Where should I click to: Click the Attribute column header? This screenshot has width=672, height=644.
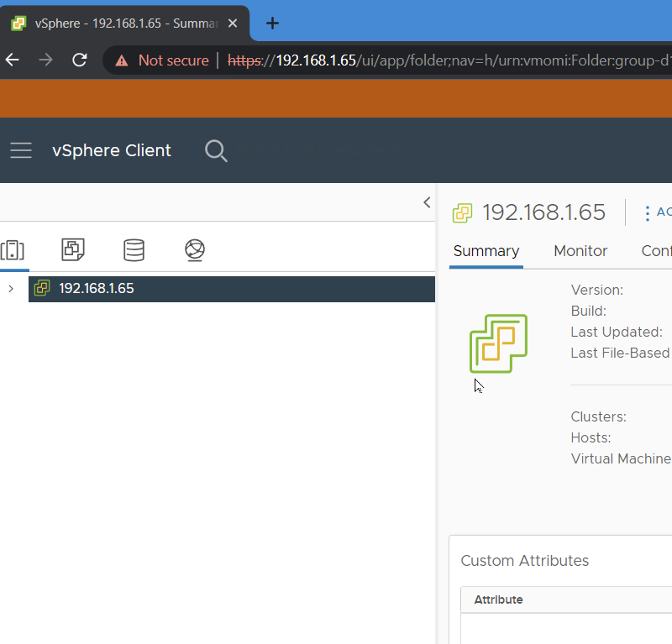pyautogui.click(x=498, y=599)
